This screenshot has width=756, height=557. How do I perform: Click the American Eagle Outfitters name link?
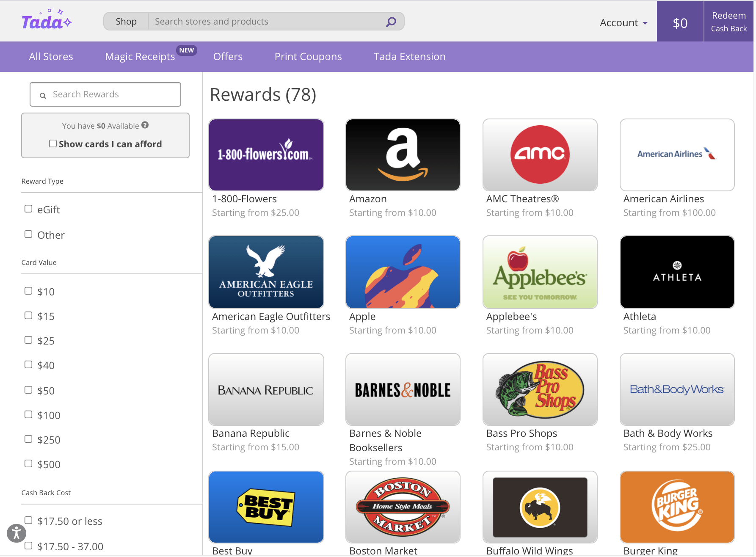271,317
